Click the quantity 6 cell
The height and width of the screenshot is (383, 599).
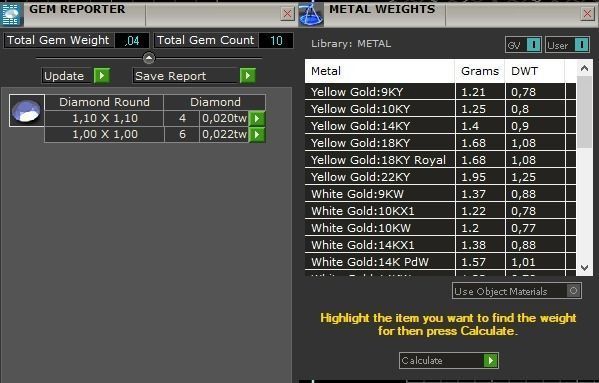click(x=182, y=134)
